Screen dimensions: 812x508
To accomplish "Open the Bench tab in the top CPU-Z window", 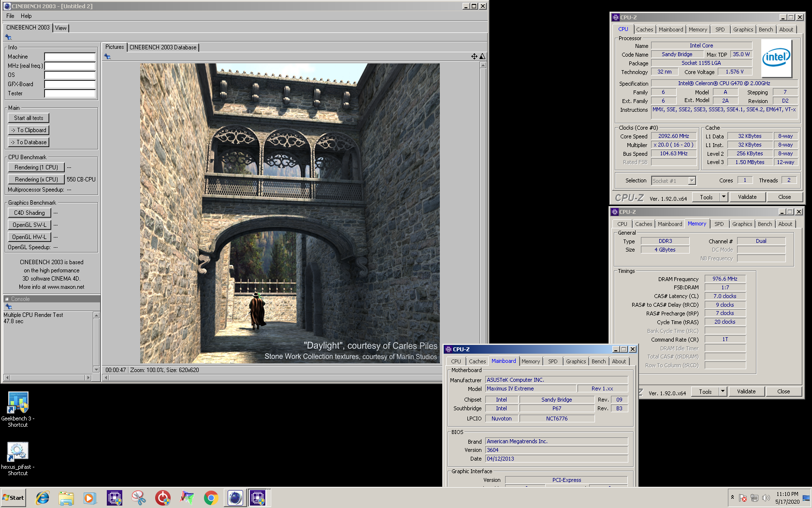I will 766,30.
